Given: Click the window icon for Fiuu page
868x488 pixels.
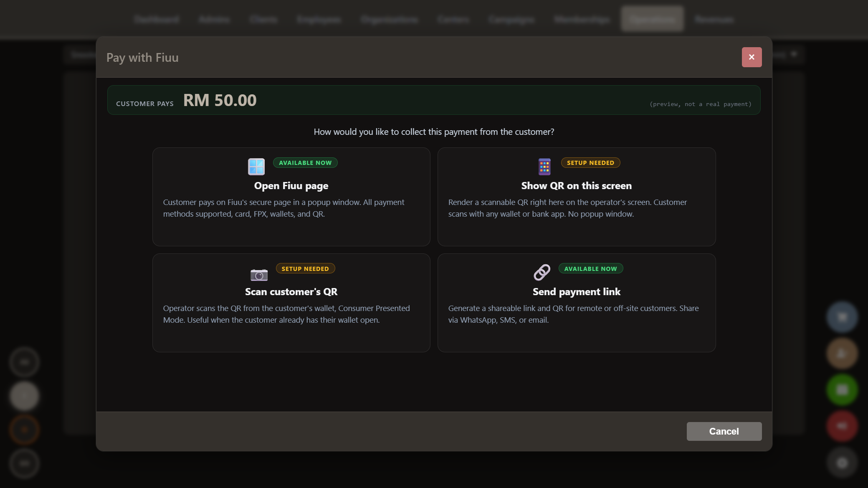Looking at the screenshot, I should pyautogui.click(x=256, y=167).
